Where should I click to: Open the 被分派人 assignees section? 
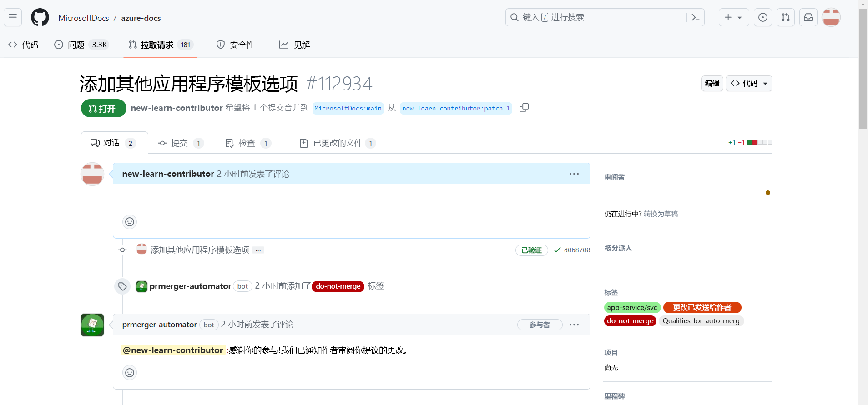(x=618, y=248)
